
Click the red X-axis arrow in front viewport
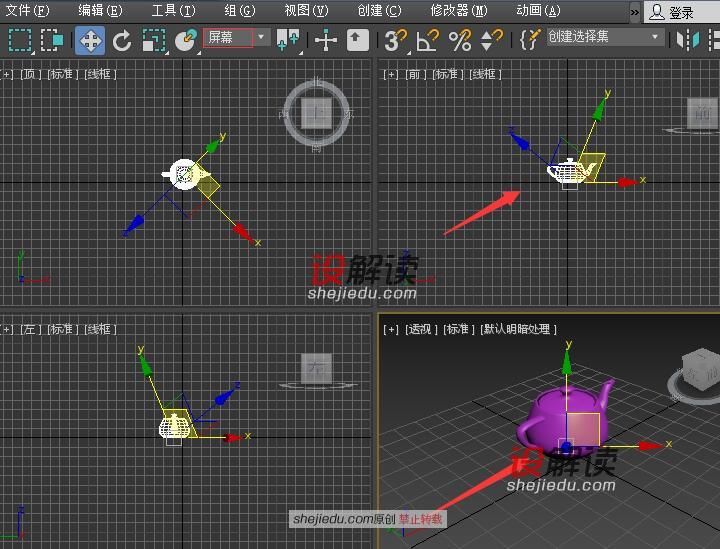tap(628, 182)
